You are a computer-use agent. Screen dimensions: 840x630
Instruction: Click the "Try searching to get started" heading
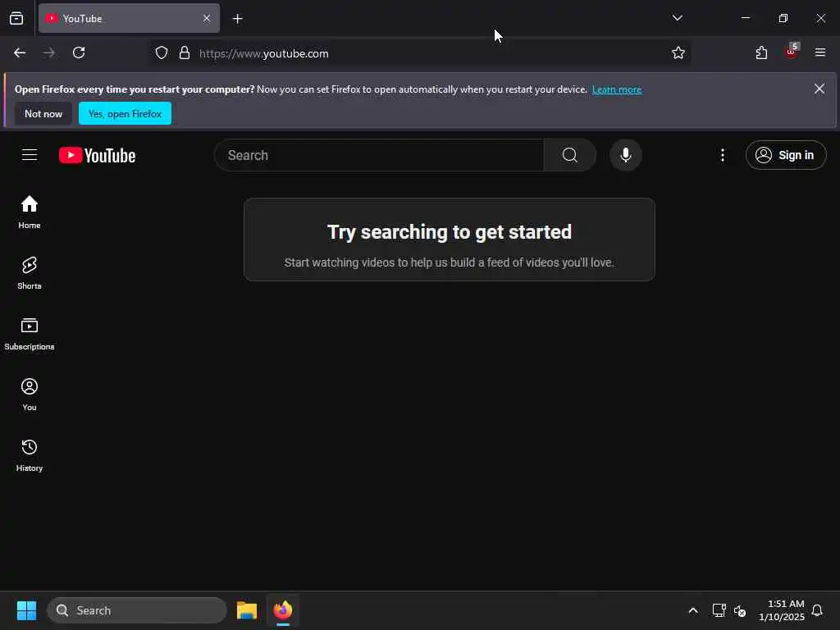[x=449, y=232]
